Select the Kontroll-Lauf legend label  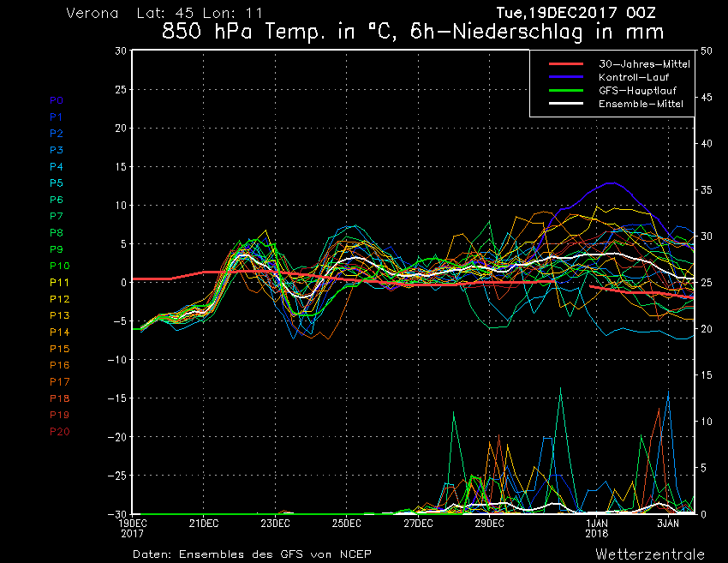tap(634, 77)
